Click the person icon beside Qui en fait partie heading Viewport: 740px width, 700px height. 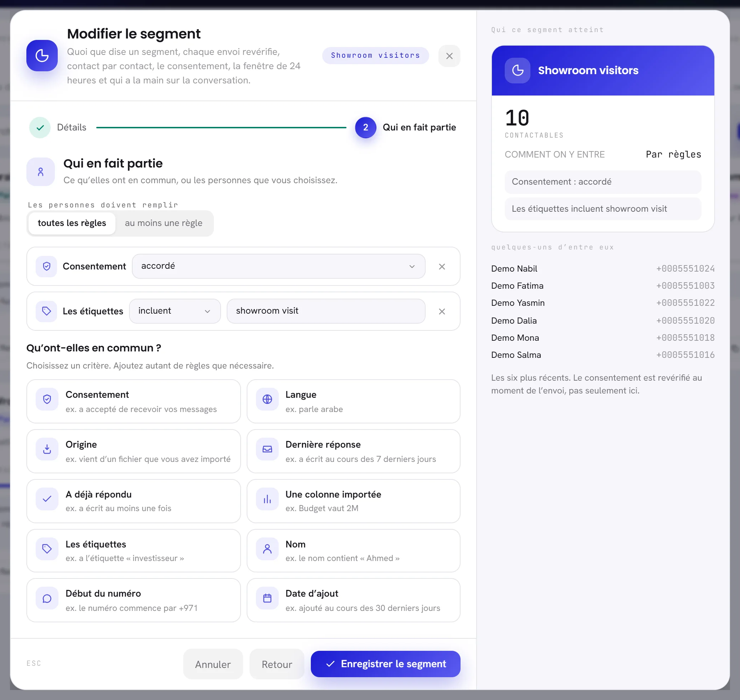[41, 172]
